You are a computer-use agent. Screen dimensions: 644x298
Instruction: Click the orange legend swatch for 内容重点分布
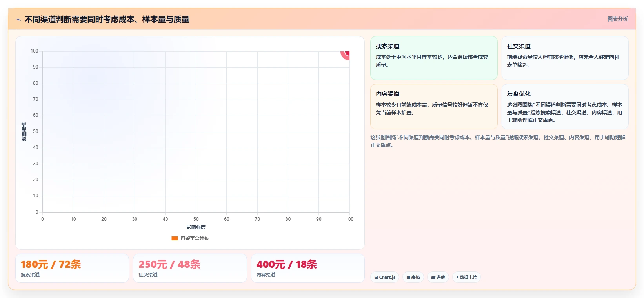tap(175, 238)
